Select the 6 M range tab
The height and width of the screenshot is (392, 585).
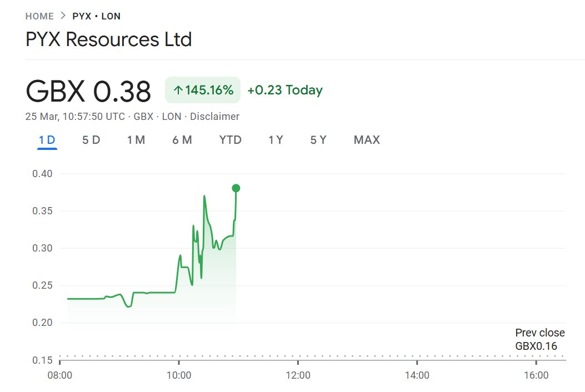point(182,140)
